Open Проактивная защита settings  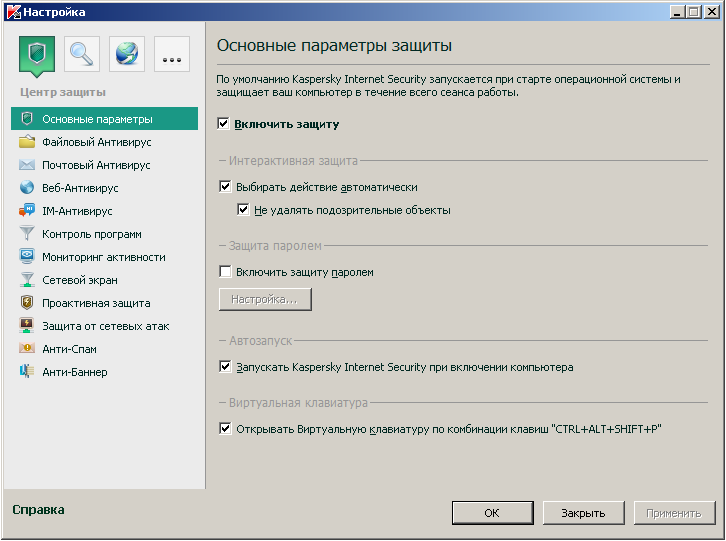(105, 303)
